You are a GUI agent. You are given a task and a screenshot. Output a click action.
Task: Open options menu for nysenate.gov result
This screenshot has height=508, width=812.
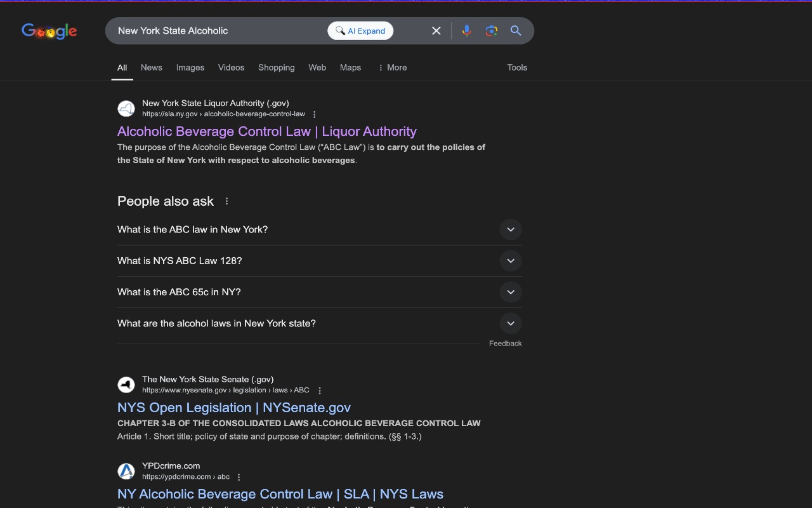point(320,391)
